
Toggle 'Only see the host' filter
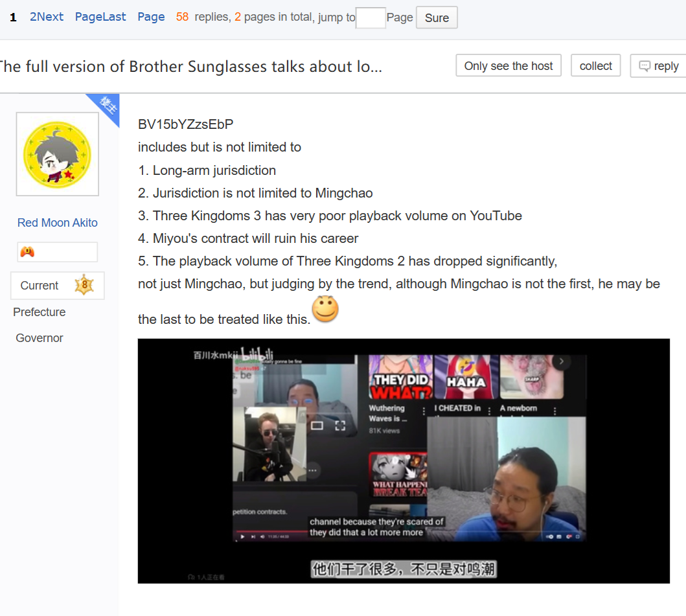point(509,66)
